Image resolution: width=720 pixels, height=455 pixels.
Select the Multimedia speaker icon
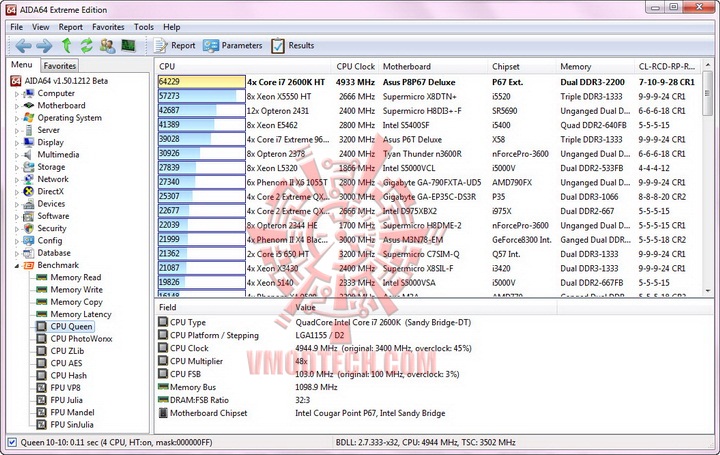(29, 155)
